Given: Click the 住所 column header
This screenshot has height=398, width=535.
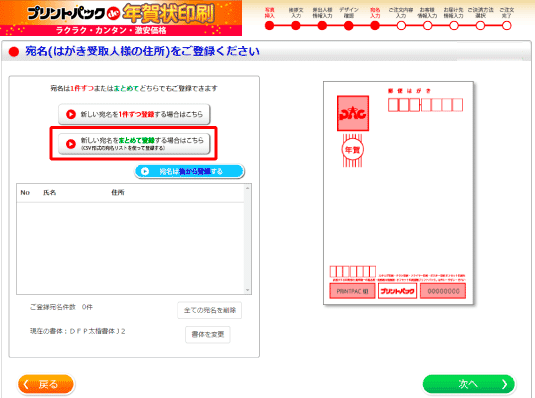Looking at the screenshot, I should tap(118, 193).
